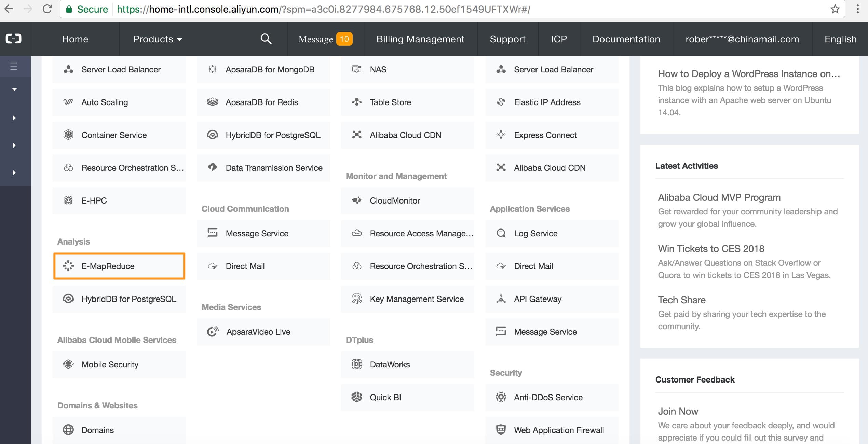Open Alibaba Cloud CDN below Table Store
This screenshot has width=868, height=444.
(x=407, y=135)
